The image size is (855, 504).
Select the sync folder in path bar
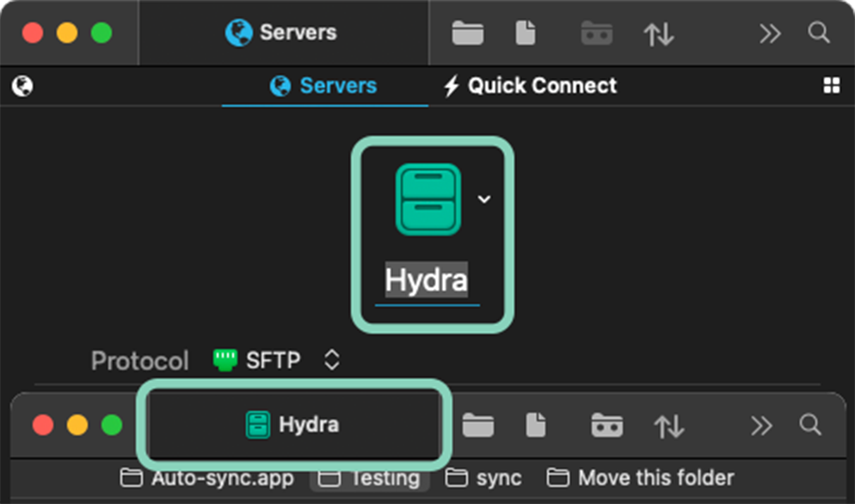tap(483, 478)
